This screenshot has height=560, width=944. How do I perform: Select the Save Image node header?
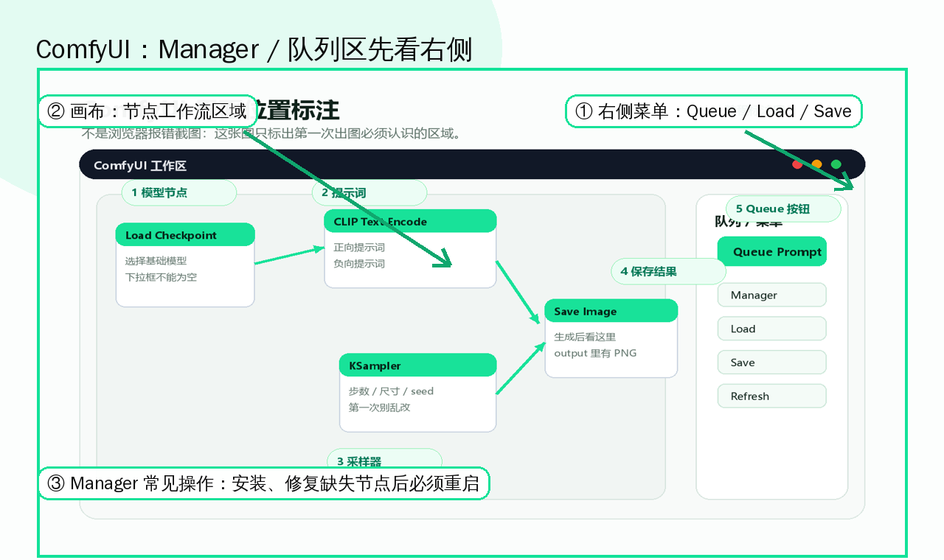coord(611,311)
